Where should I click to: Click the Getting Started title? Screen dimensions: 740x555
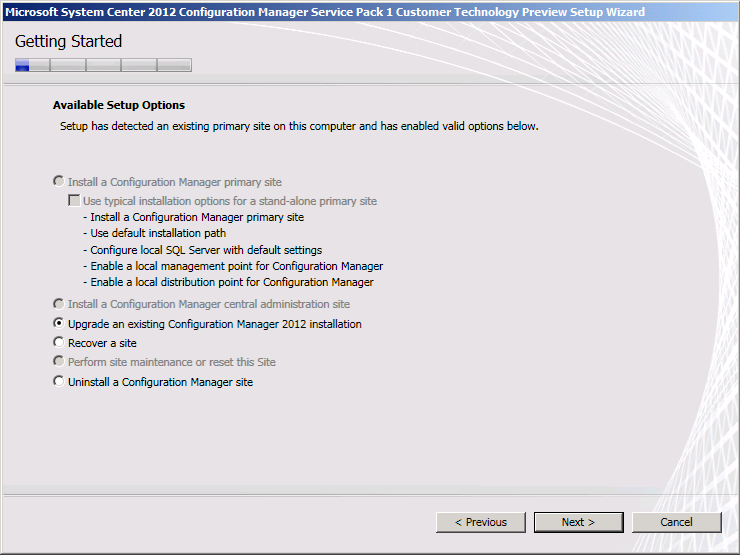pos(68,42)
